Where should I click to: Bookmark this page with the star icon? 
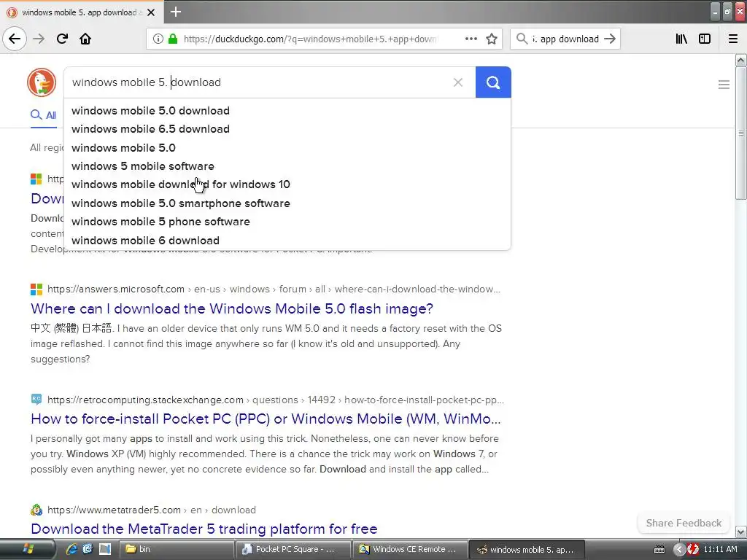pos(492,39)
